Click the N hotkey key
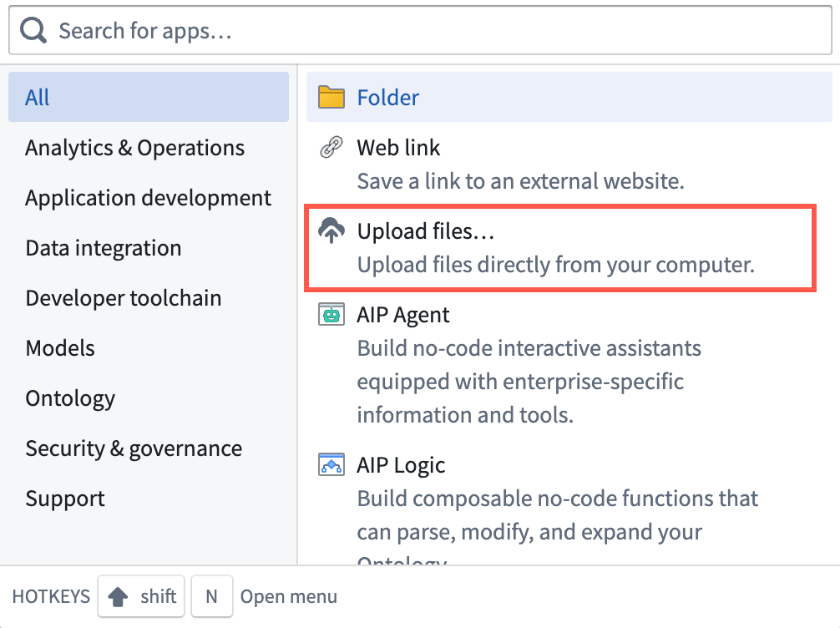 (x=211, y=596)
